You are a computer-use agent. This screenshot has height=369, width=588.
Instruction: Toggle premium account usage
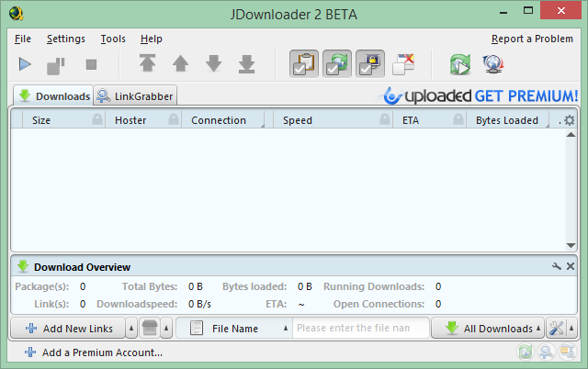coord(370,63)
